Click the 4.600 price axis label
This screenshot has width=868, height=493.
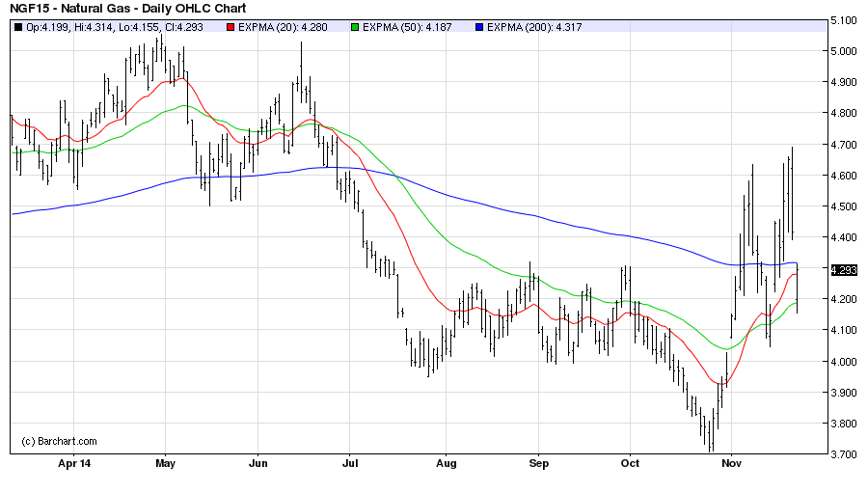pos(845,176)
